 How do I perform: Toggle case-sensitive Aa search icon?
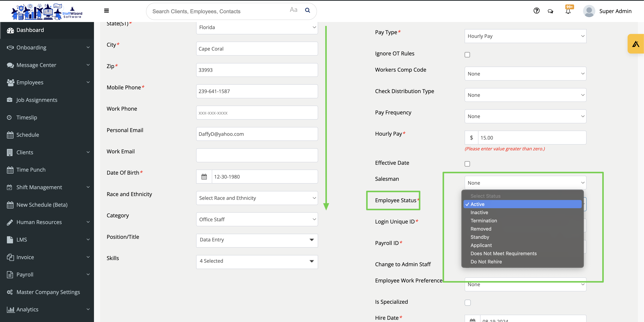293,10
